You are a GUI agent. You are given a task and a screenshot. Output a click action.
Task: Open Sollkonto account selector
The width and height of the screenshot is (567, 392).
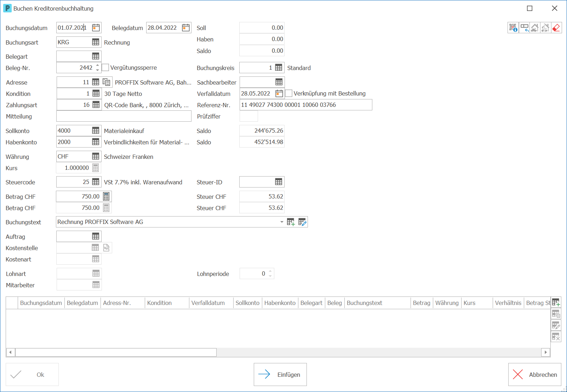[x=96, y=131]
